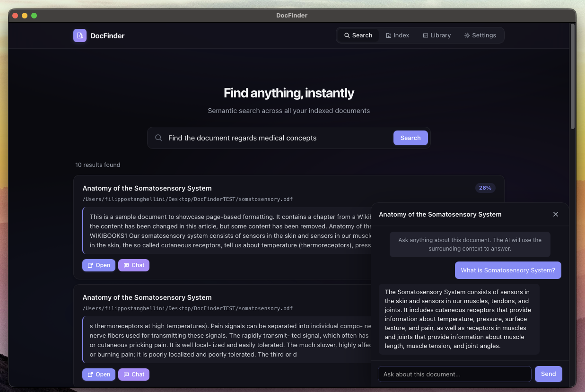Screen dimensions: 585x392
Task: Minimize the DocFinder window with the yellow button
Action: pos(25,16)
